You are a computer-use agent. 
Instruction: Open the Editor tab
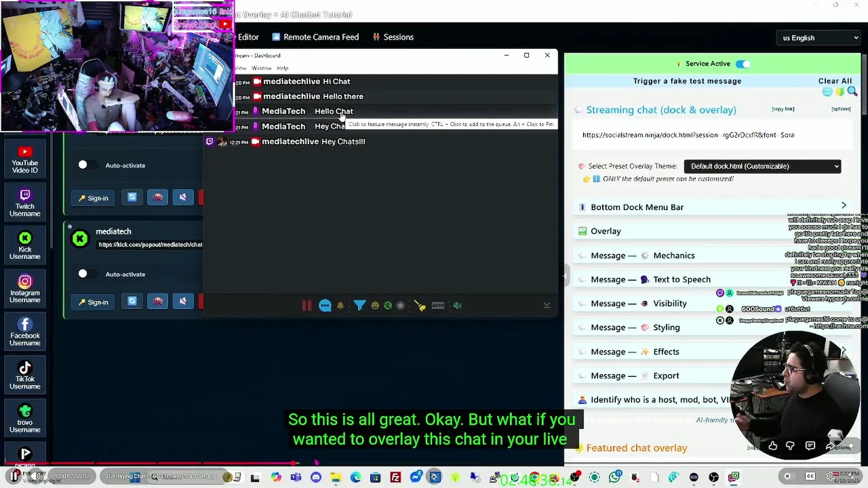(248, 37)
